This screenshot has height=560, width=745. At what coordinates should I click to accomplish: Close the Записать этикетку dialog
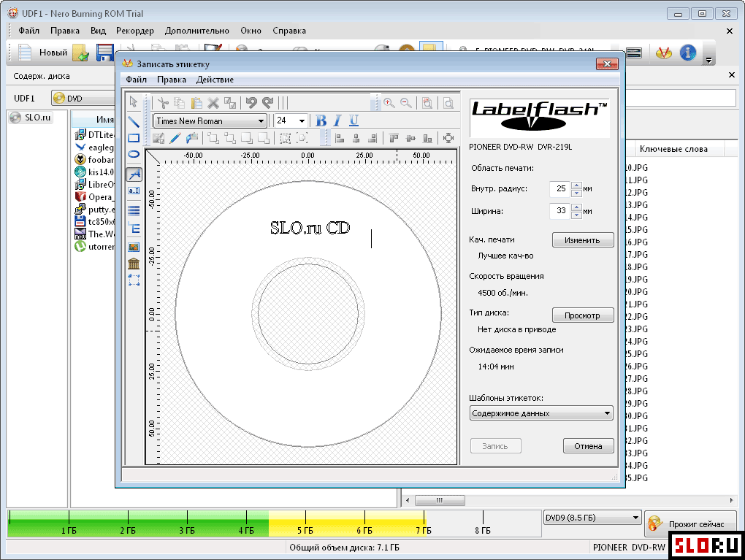click(607, 64)
